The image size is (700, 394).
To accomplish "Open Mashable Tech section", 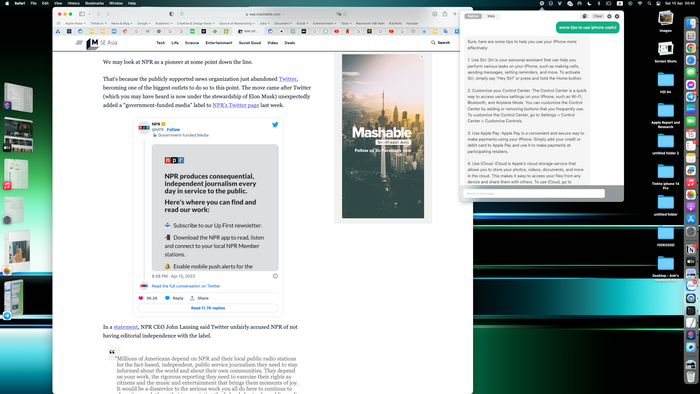I will [161, 43].
